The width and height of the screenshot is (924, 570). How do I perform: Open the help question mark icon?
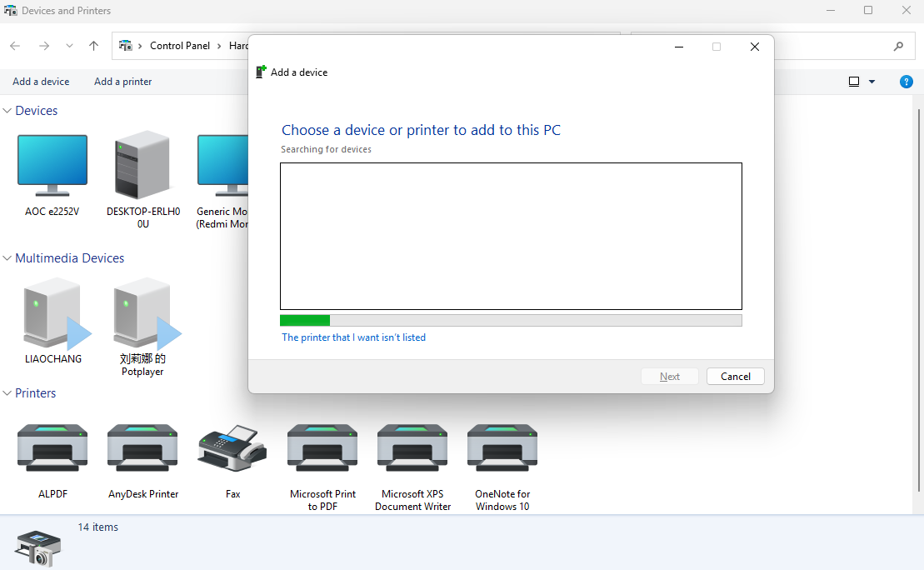(x=907, y=82)
